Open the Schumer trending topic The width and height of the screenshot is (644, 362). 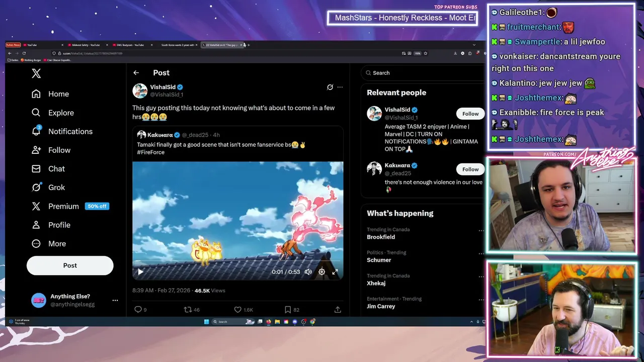point(379,260)
